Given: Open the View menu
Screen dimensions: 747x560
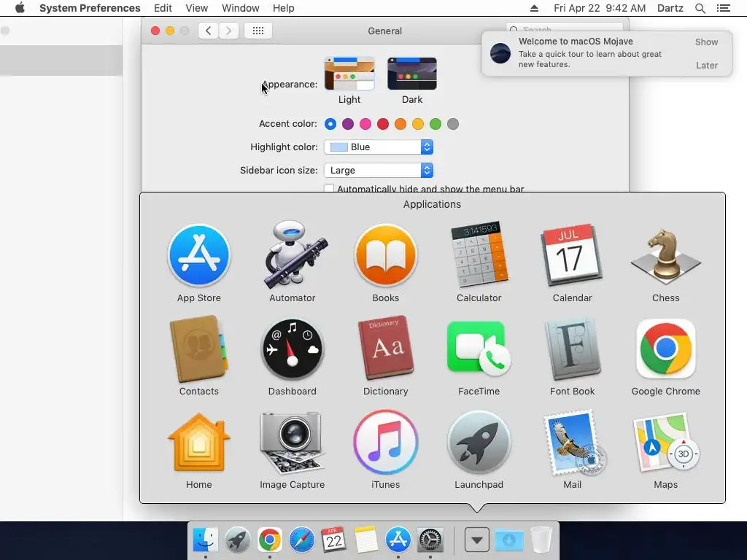Looking at the screenshot, I should tap(197, 8).
